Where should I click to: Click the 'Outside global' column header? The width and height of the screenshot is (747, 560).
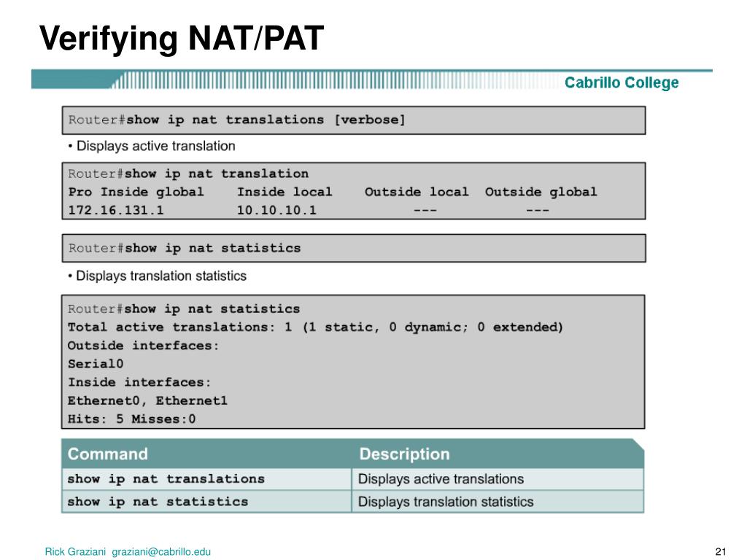coord(541,192)
